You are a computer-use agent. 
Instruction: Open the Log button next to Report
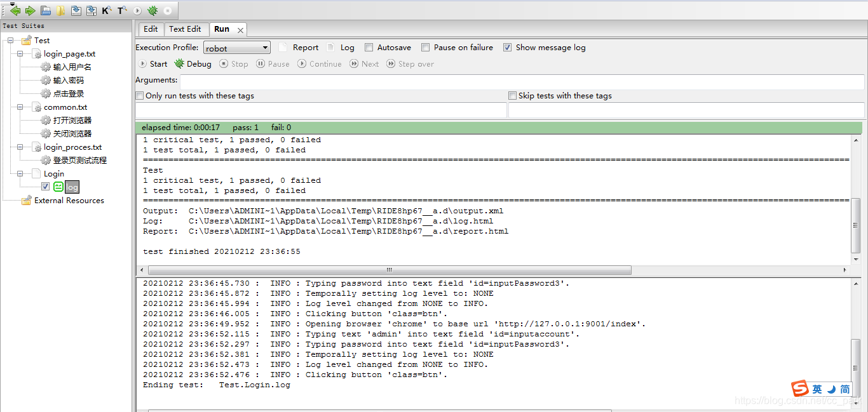pos(341,48)
